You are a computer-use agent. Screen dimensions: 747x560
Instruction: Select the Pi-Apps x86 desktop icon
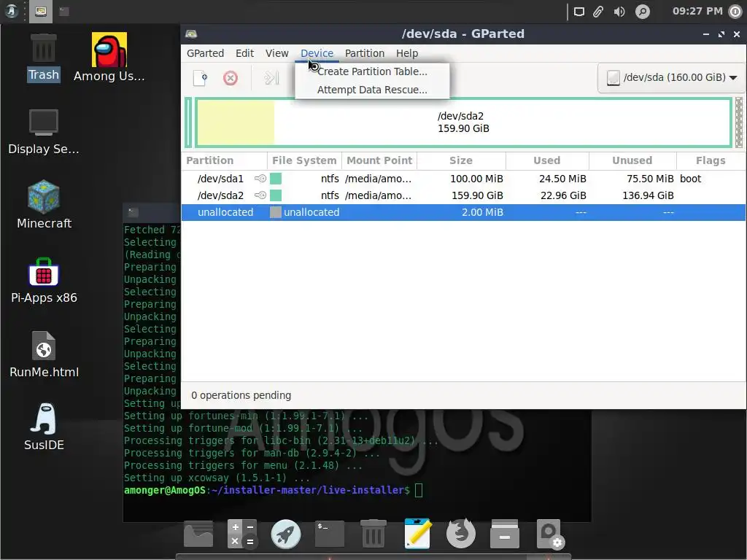point(44,281)
